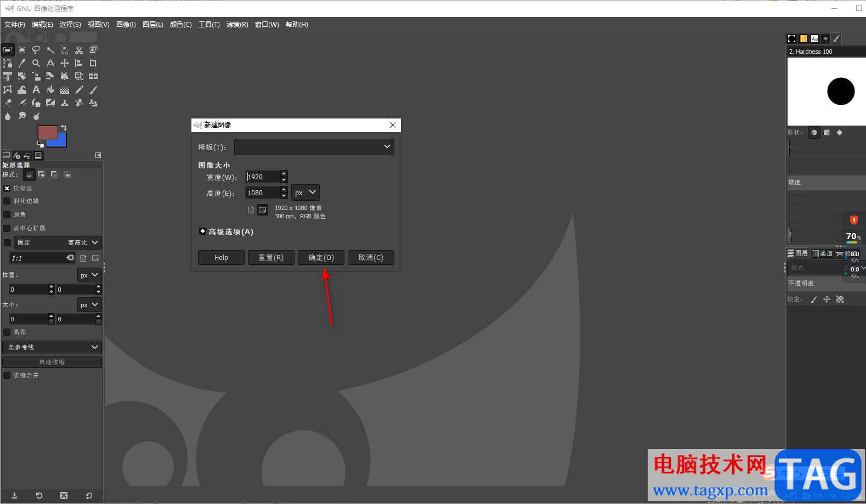This screenshot has height=504, width=866.
Task: Select the Bucket Fill tool
Action: point(50,89)
